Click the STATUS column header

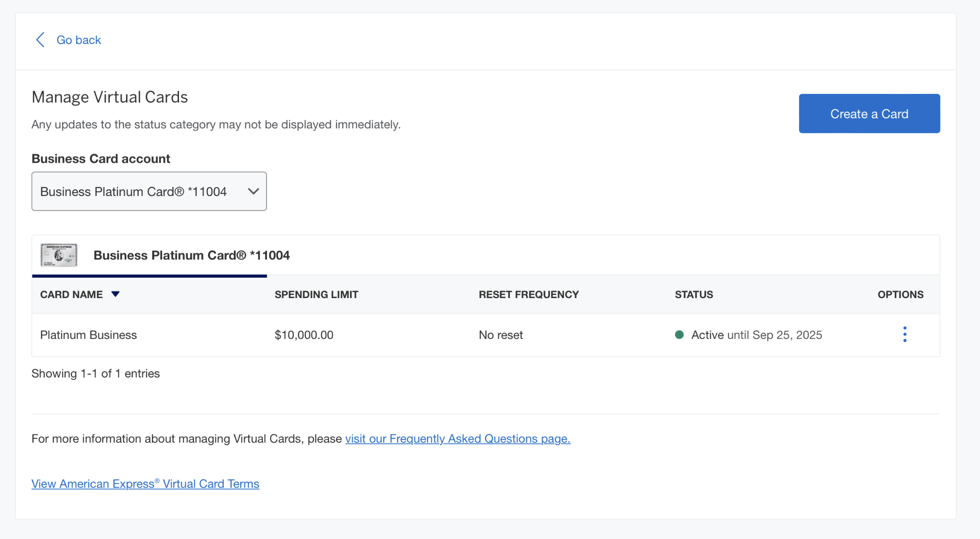coord(694,294)
